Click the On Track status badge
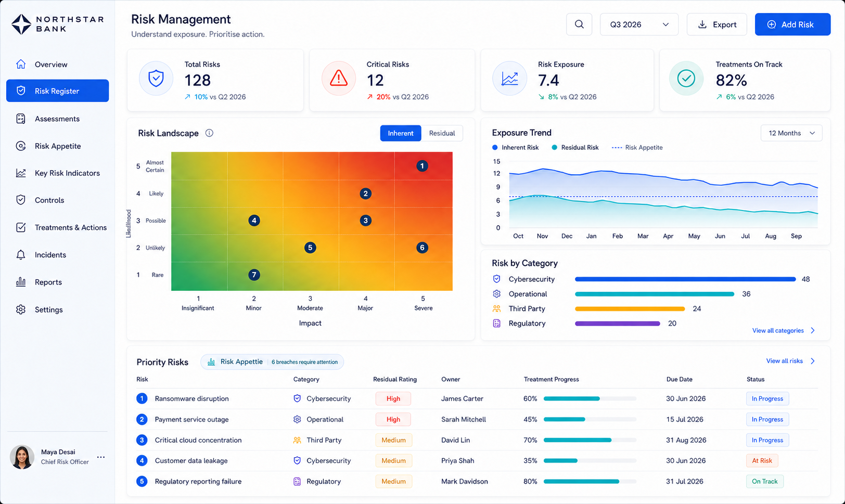845x504 pixels. coord(764,482)
